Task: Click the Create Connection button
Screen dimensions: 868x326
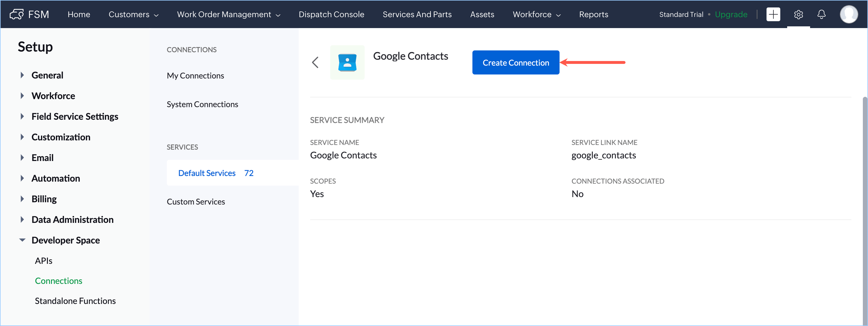Action: [x=515, y=63]
